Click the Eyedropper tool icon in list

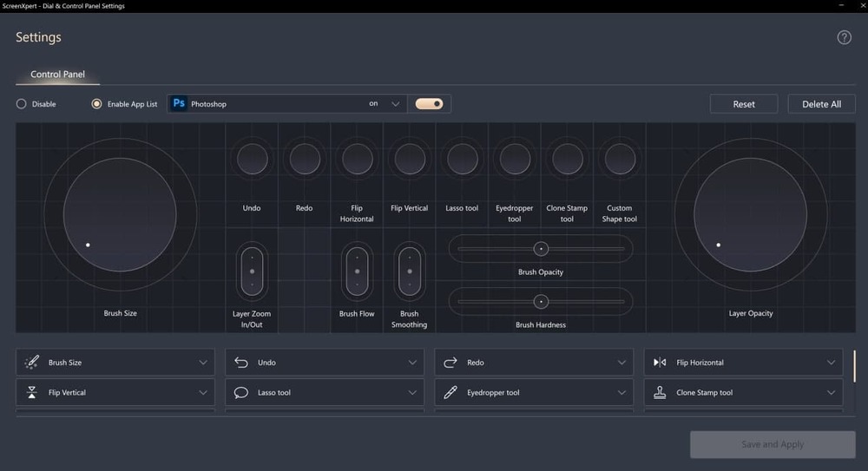[x=450, y=392]
